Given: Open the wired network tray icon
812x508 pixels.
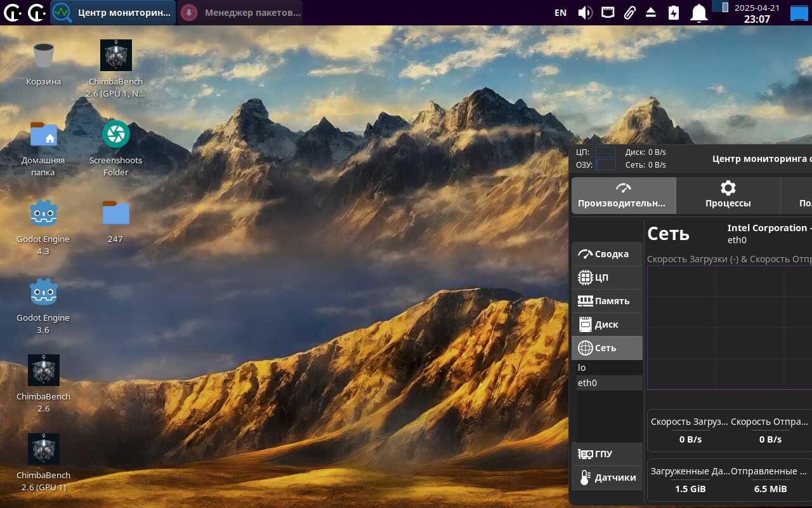Looking at the screenshot, I should pos(608,12).
